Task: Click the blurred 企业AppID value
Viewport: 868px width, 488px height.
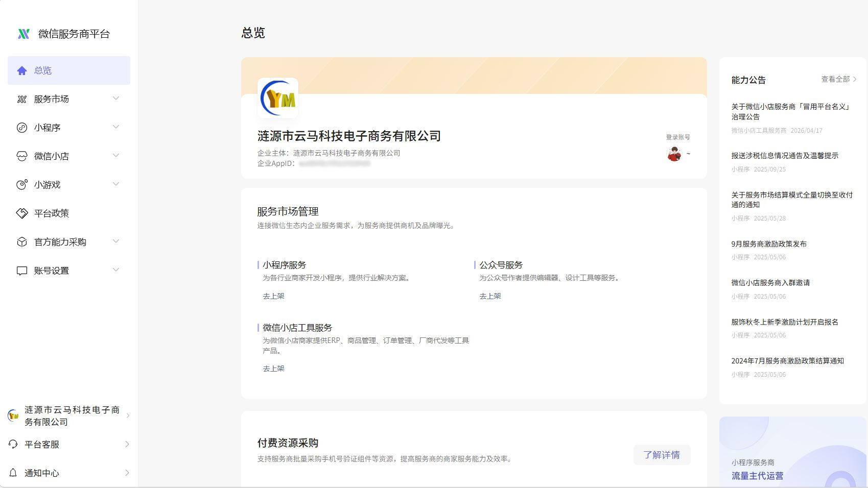Action: 335,164
